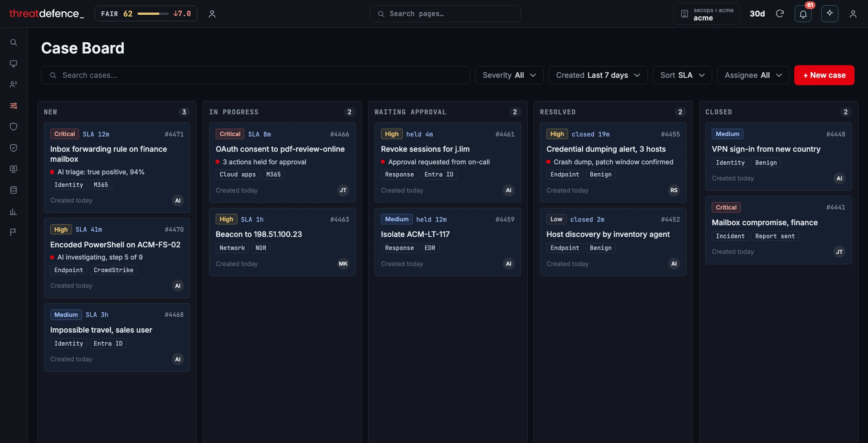Viewport: 868px width, 443px height.
Task: Open the bar chart icon in the sidebar
Action: pos(13,212)
